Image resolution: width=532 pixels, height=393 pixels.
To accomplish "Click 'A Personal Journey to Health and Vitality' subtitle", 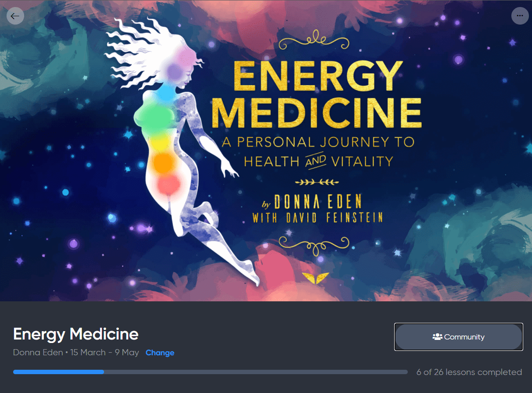I will click(x=318, y=152).
